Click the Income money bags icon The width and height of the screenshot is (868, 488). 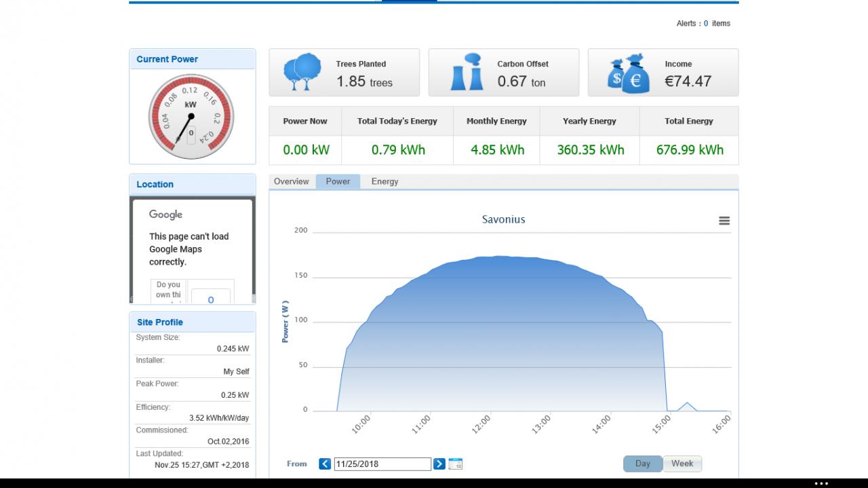point(629,73)
